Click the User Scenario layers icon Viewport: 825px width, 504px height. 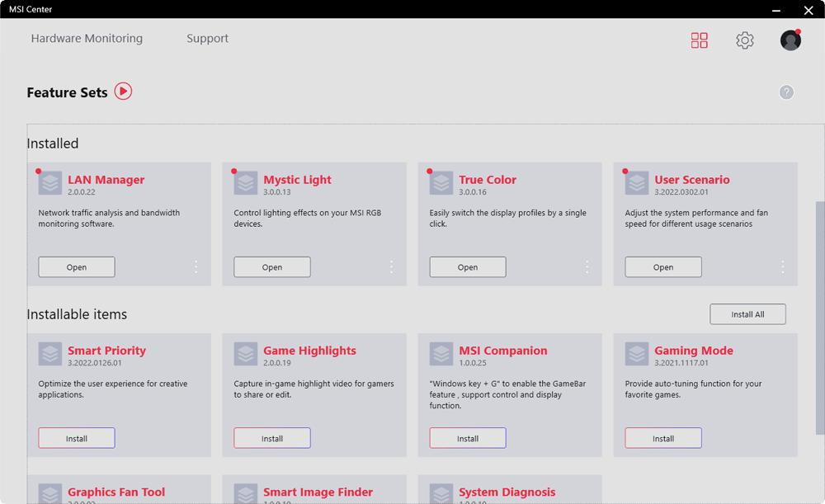637,183
